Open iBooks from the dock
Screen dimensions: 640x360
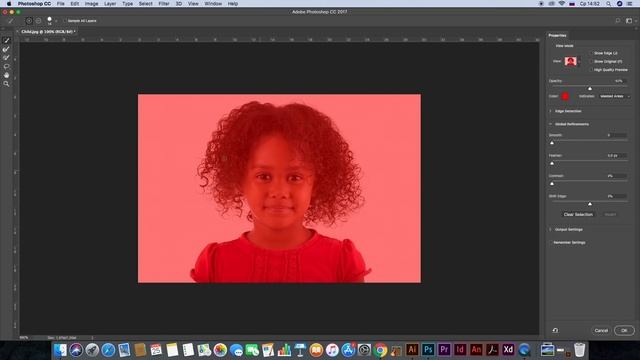[316, 350]
